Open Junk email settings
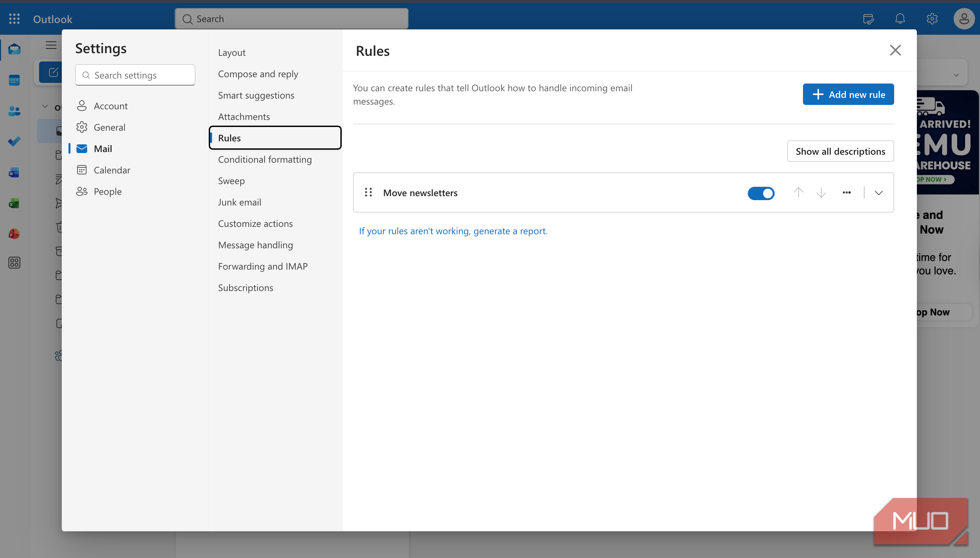Screen dimensions: 980x558 (239, 202)
